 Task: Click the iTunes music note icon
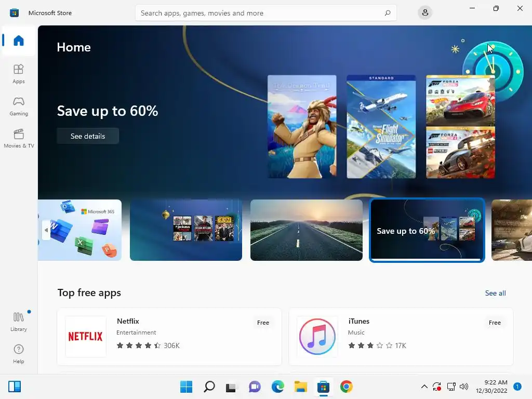coord(317,337)
